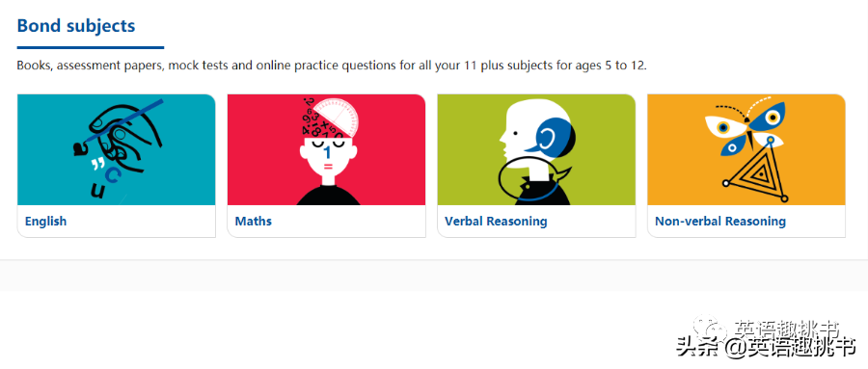868x369 pixels.
Task: Click the subjects description paragraph
Action: click(x=332, y=66)
